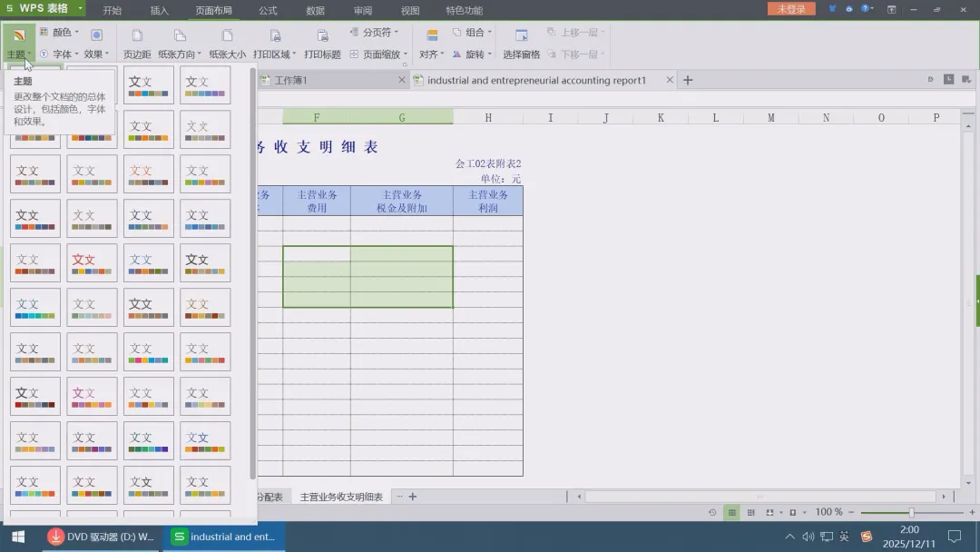Switch to the 工作簿1 document tab
The height and width of the screenshot is (552, 980).
point(331,80)
